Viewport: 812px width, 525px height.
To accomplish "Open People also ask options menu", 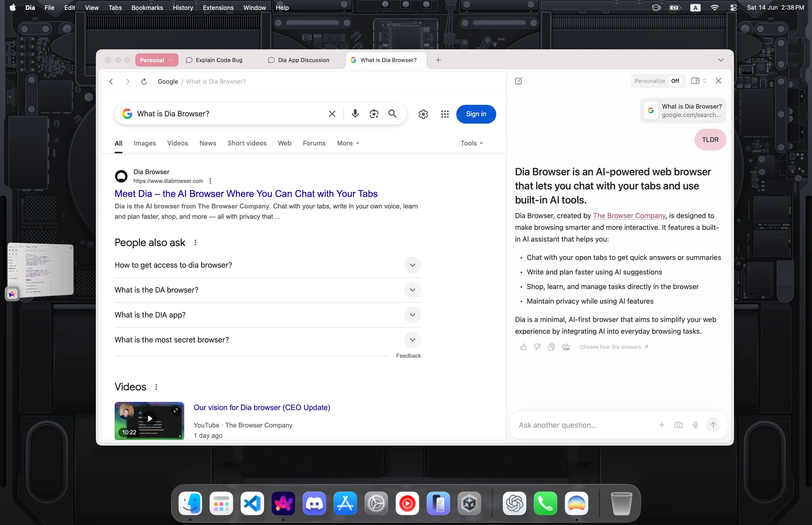I will click(195, 243).
